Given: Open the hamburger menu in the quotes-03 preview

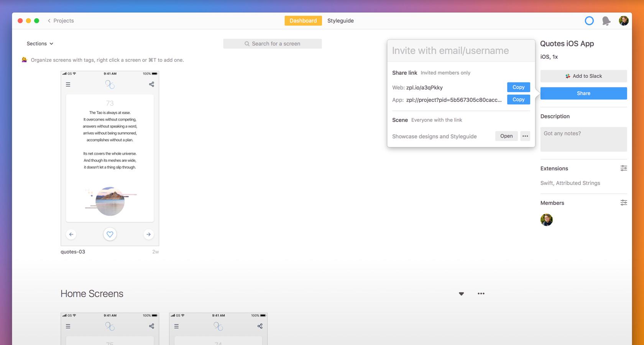Looking at the screenshot, I should 68,84.
